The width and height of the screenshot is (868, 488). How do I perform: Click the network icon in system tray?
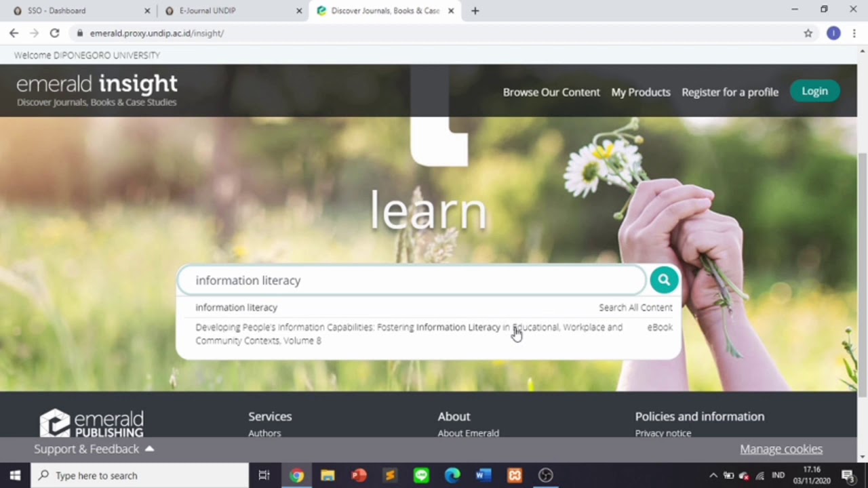[x=760, y=475]
